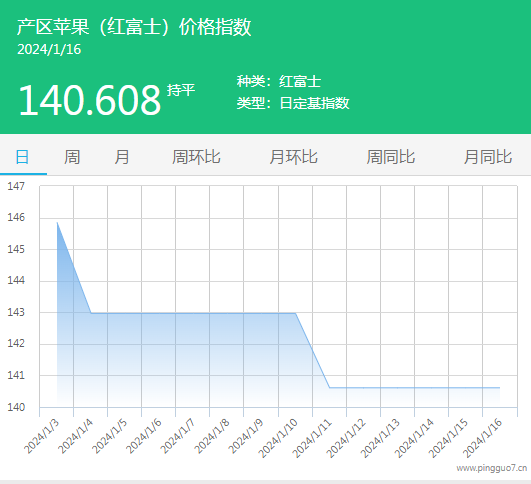531x484 pixels.
Task: Click the 2024/1/16 x-axis label
Action: point(483,438)
